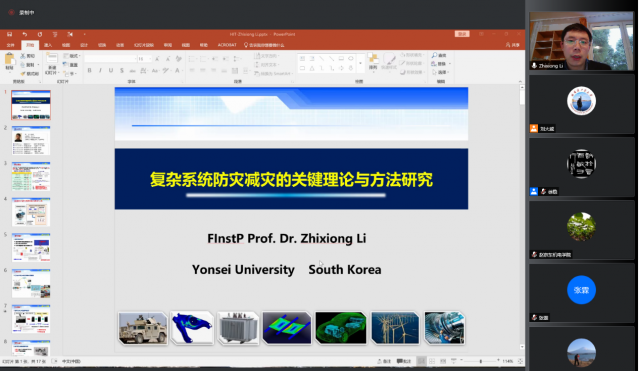Select Zhixiong Li video tile
Image resolution: width=640 pixels, height=371 pixels.
pos(581,41)
